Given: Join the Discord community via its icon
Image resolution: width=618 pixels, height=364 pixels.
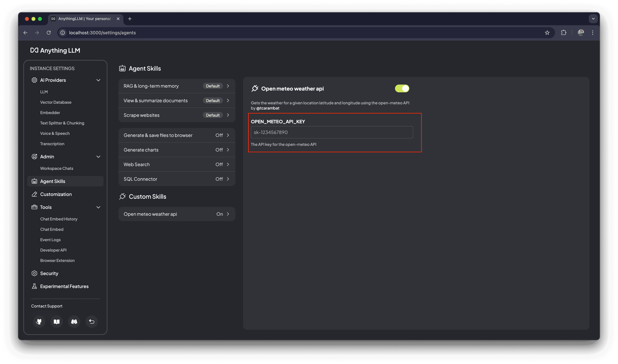Looking at the screenshot, I should click(x=74, y=322).
